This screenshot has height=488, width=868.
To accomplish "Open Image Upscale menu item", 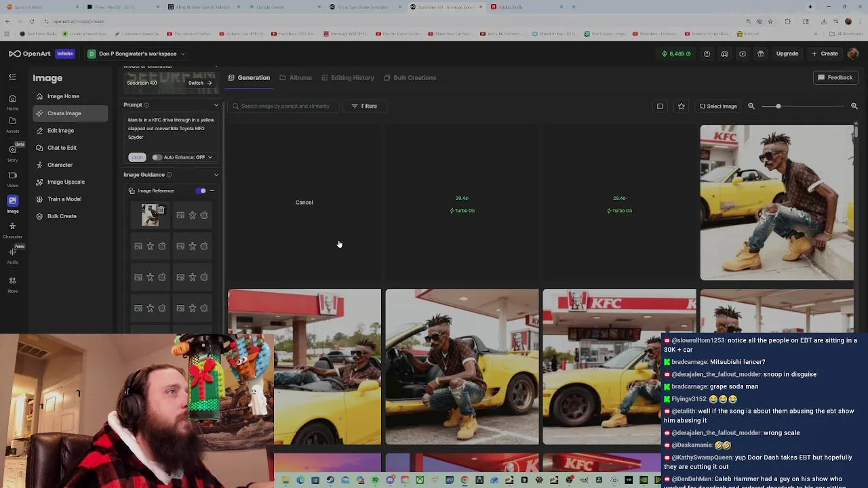I will tap(70, 182).
